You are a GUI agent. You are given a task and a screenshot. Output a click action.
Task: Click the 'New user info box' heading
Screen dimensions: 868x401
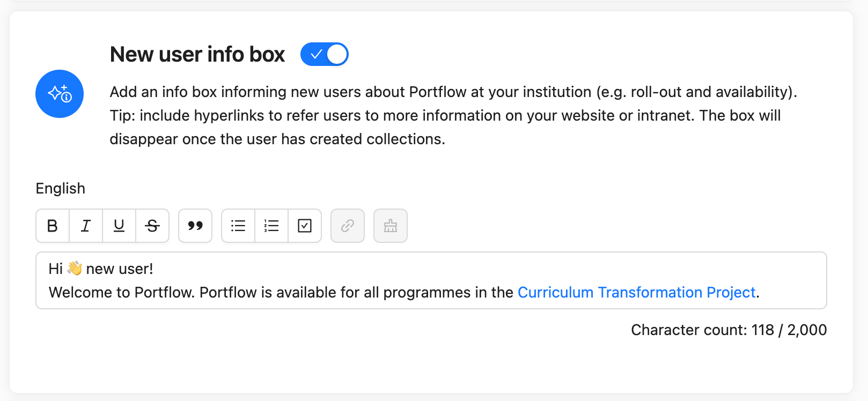pyautogui.click(x=197, y=54)
